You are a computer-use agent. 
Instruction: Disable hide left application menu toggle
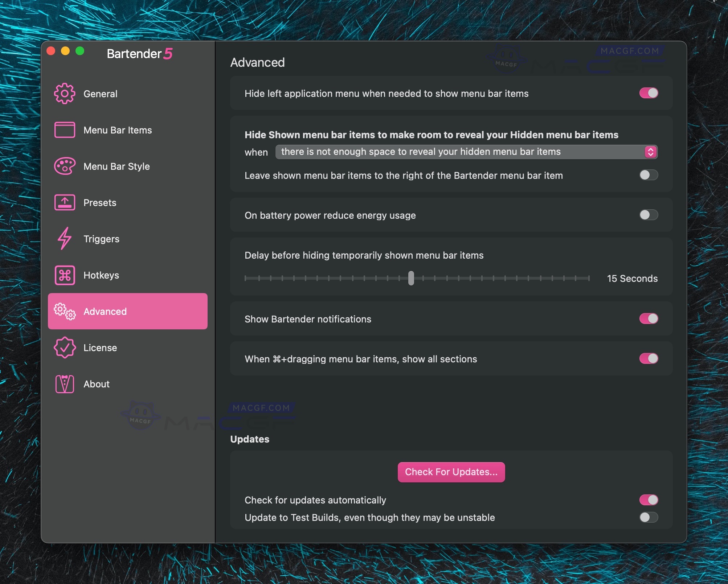pos(649,93)
